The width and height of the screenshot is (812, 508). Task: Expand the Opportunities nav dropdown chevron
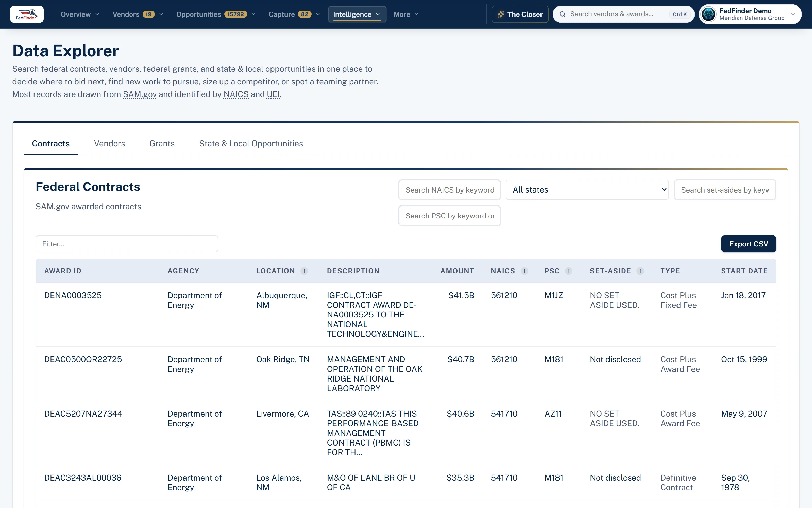(254, 14)
